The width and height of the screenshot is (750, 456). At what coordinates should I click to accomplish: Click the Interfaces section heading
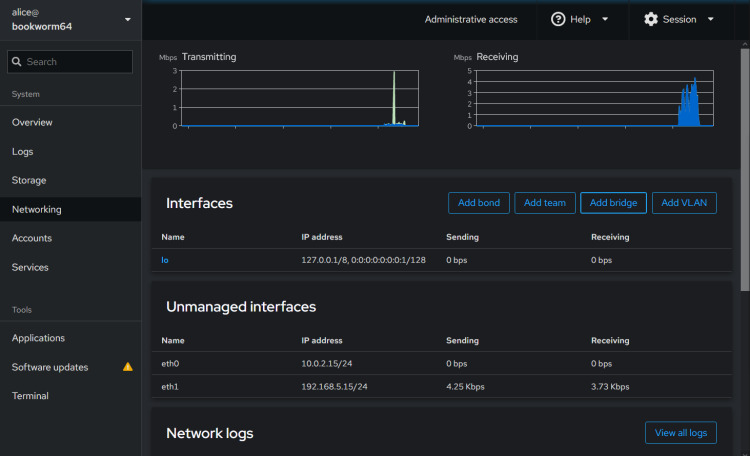(199, 203)
